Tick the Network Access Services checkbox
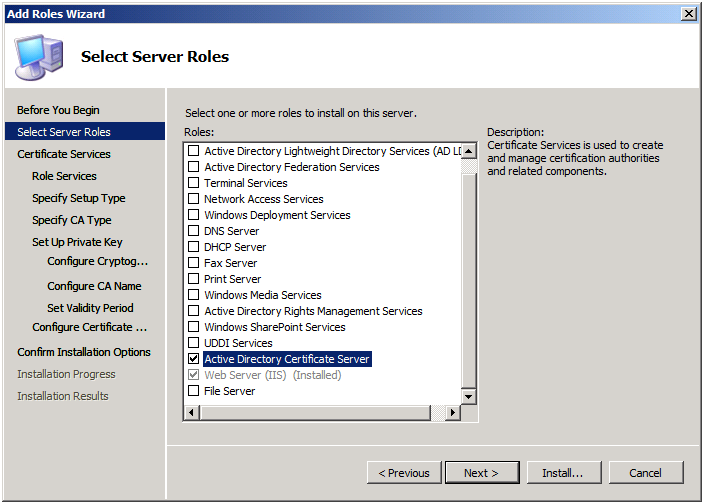 coord(194,198)
